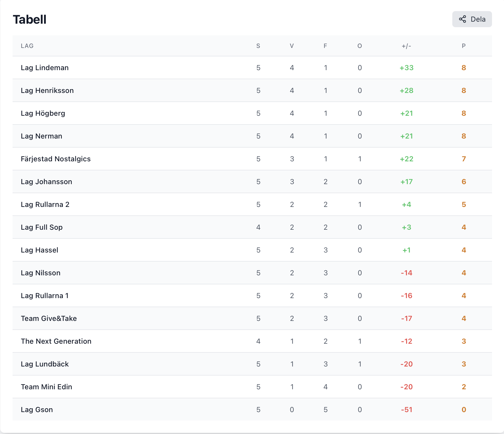Click the Dela share button
Image resolution: width=504 pixels, height=434 pixels.
tap(472, 19)
